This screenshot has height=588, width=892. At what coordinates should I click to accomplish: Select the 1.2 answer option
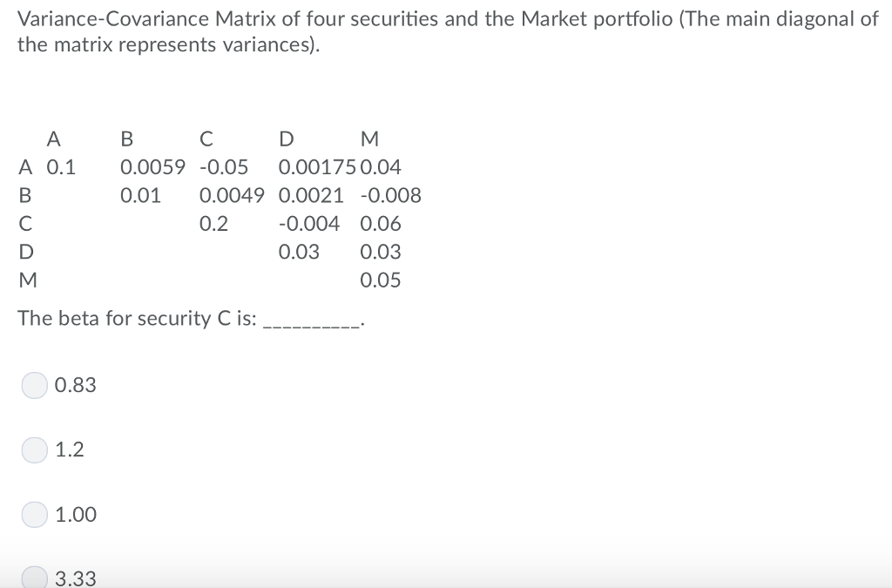pos(34,449)
